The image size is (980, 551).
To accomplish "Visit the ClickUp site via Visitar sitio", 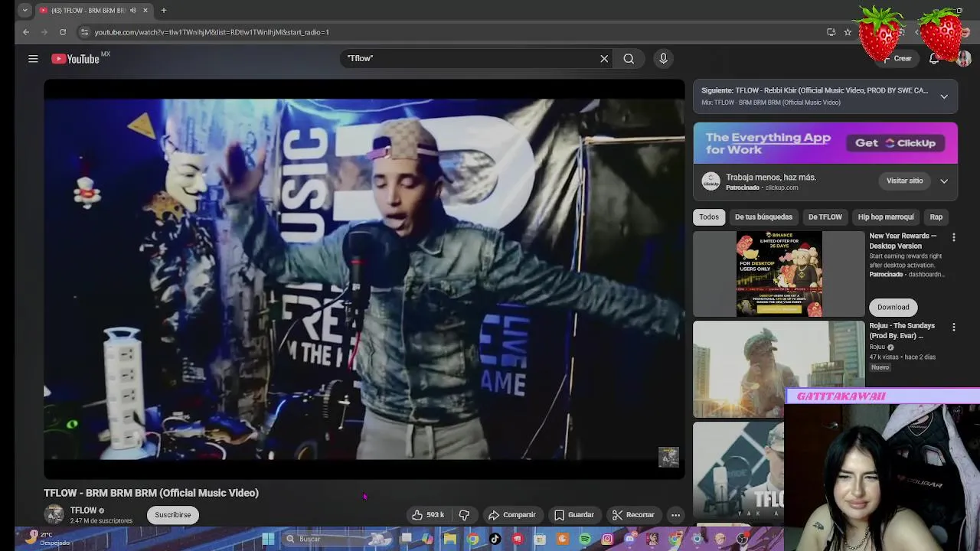I will 905,181.
